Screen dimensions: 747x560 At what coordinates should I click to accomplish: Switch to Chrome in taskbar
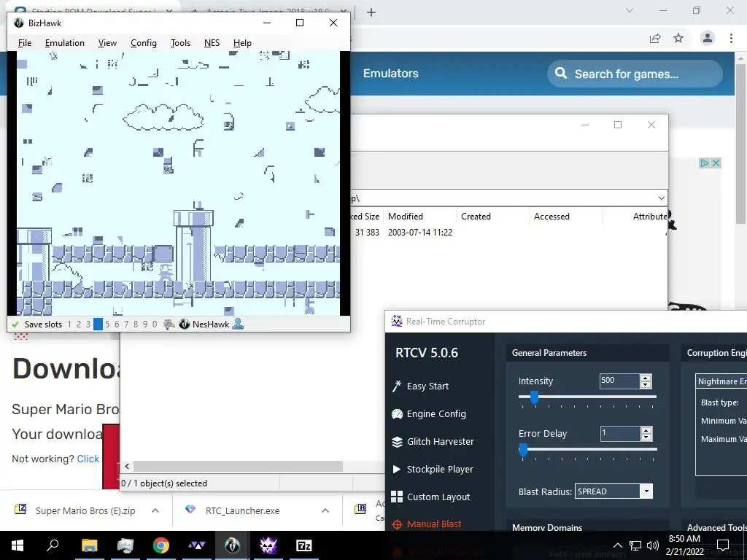click(x=161, y=545)
